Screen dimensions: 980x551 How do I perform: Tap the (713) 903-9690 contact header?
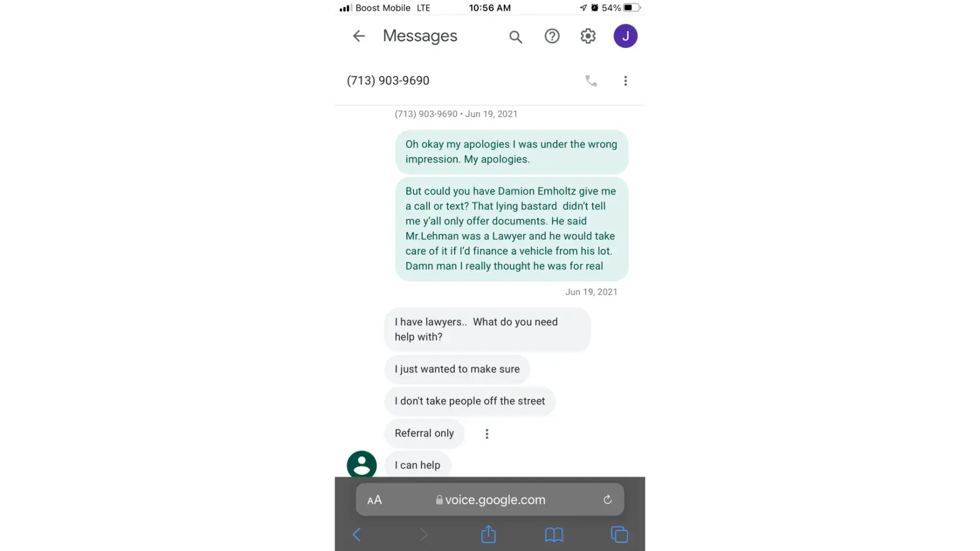(388, 81)
